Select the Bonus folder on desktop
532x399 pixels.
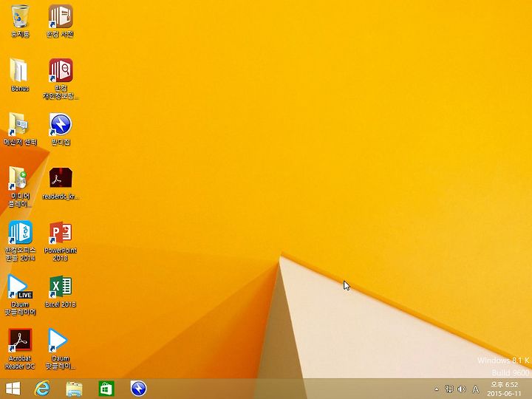(x=20, y=75)
